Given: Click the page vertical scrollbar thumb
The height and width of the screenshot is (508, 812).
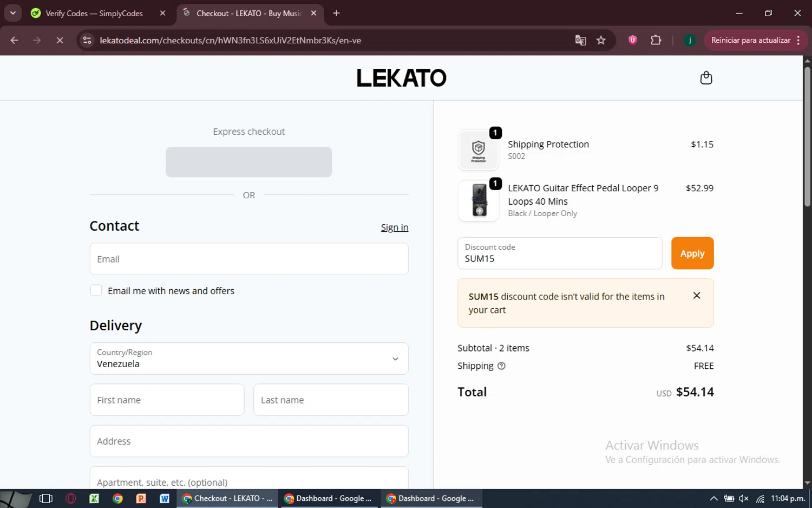Looking at the screenshot, I should click(807, 135).
